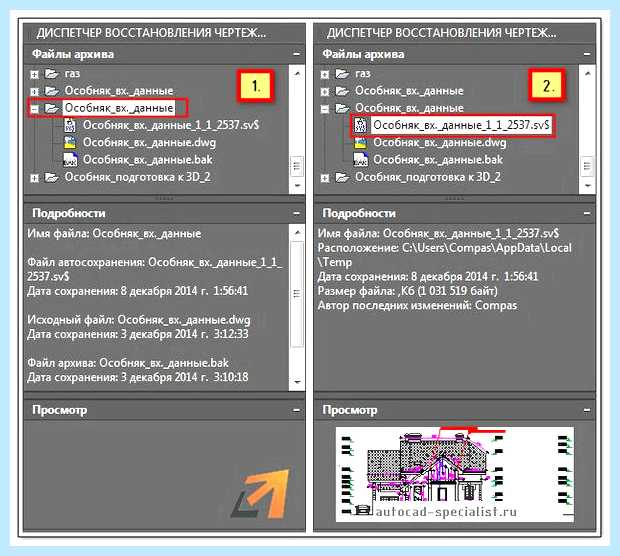Viewport: 620px width, 556px height.
Task: Collapse the Файлы архива section in the right panel
Action: (587, 54)
